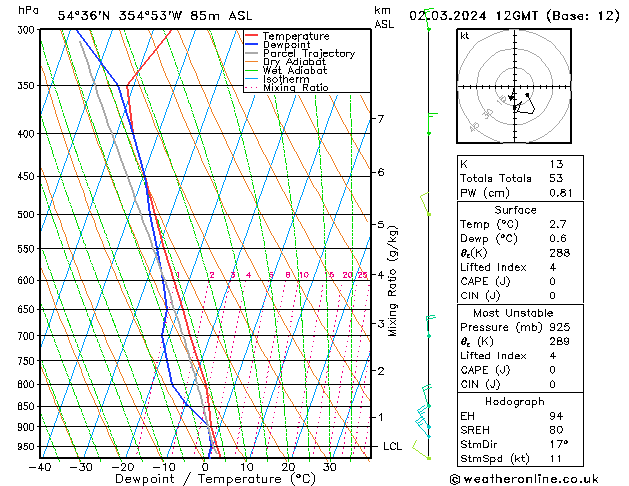
Task: Click the Dewpoint / Temperature axis title
Action: click(x=215, y=479)
